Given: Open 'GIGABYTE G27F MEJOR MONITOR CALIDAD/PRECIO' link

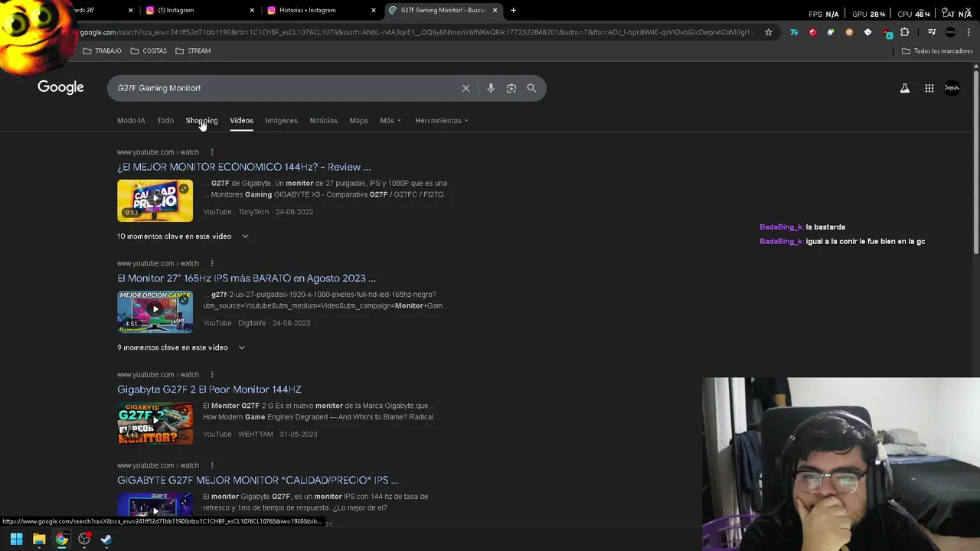Looking at the screenshot, I should tap(257, 480).
